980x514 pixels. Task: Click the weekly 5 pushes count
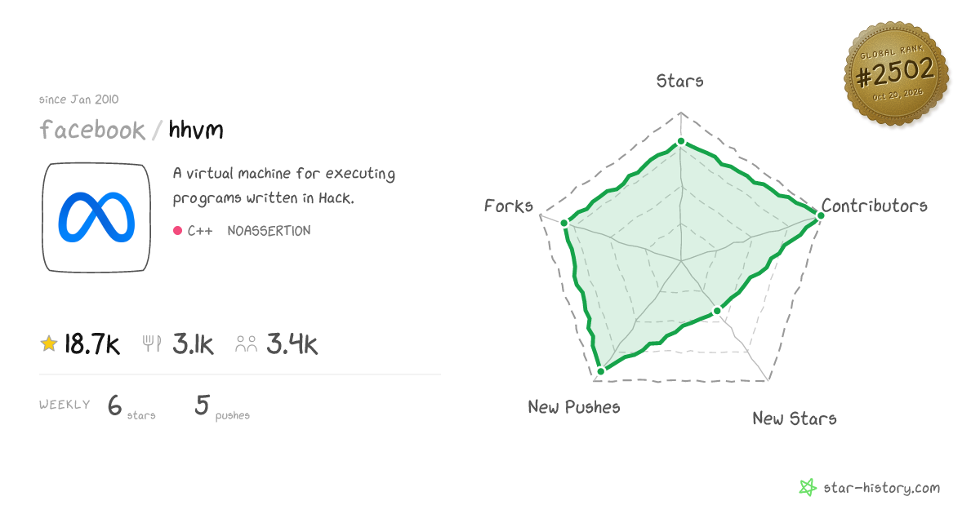[x=202, y=405]
